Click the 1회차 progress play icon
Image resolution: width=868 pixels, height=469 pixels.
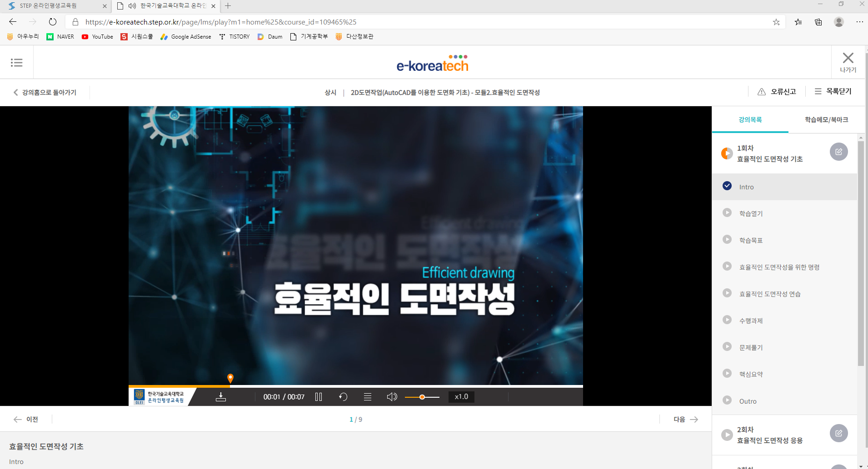click(727, 153)
